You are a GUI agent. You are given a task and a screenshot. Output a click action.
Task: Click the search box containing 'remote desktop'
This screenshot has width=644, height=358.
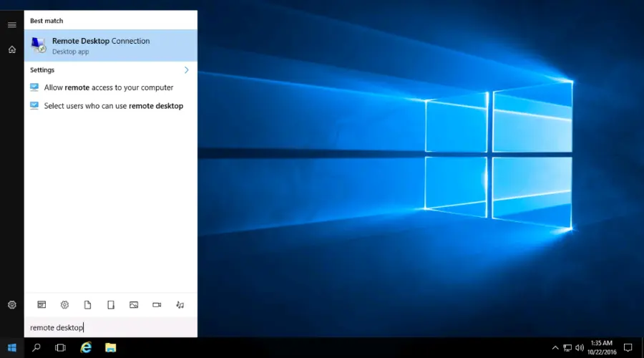click(x=111, y=328)
